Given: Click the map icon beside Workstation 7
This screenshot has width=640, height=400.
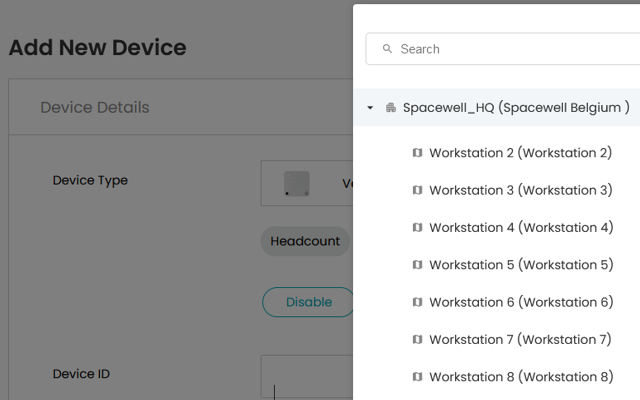Looking at the screenshot, I should click(417, 339).
